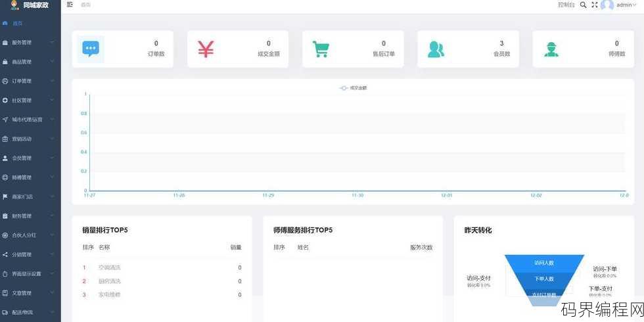
Task: Click the 合伙人分红 gear-like icon
Action: coord(5,235)
